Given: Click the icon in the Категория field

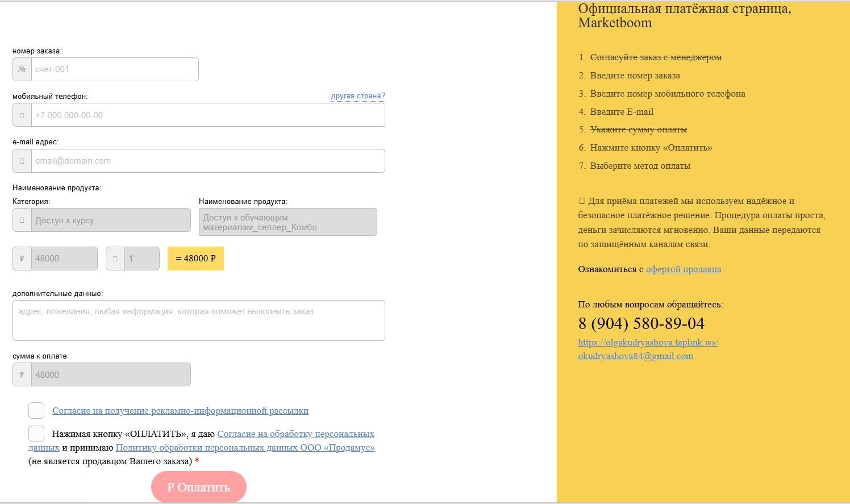Looking at the screenshot, I should click(22, 220).
